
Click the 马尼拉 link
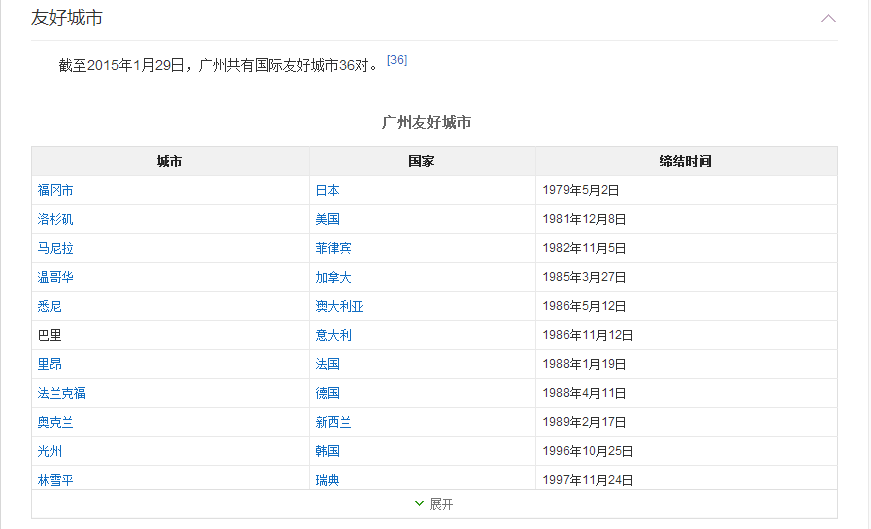55,248
